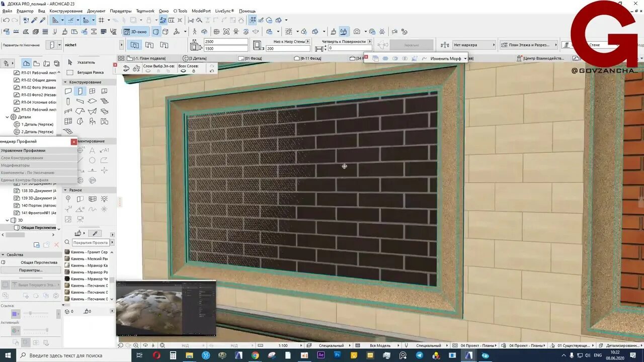644x362 pixels.
Task: Open the video thumbnail preview window
Action: (166, 308)
